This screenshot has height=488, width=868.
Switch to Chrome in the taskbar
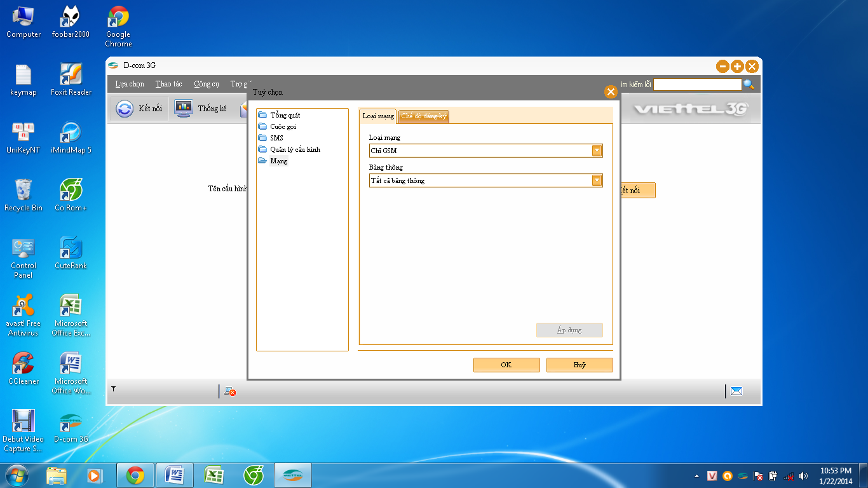(135, 475)
